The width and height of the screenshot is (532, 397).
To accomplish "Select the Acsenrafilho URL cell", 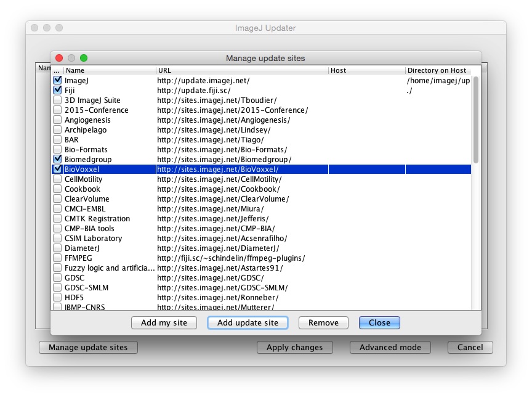I will [x=242, y=238].
